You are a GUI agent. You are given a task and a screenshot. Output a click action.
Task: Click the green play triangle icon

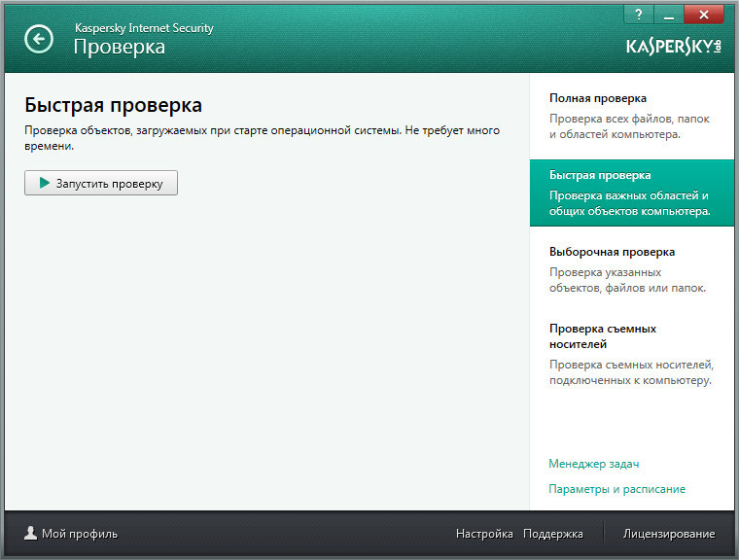coord(44,183)
